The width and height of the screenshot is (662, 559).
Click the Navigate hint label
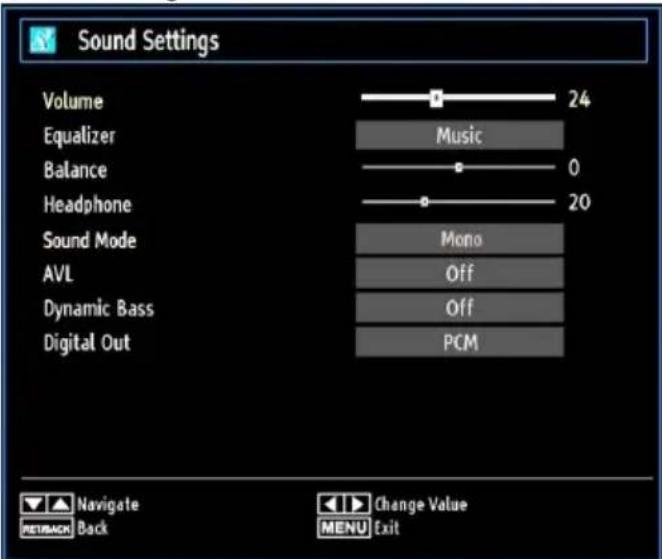(108, 505)
